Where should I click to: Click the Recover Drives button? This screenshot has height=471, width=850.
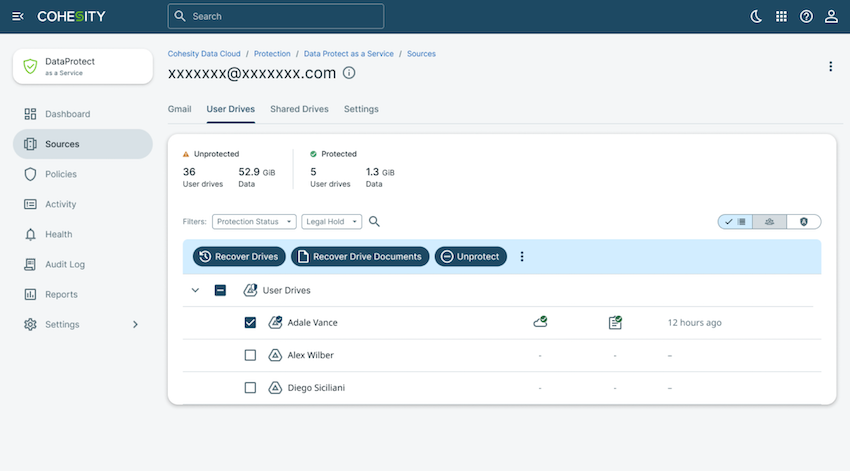(x=239, y=256)
